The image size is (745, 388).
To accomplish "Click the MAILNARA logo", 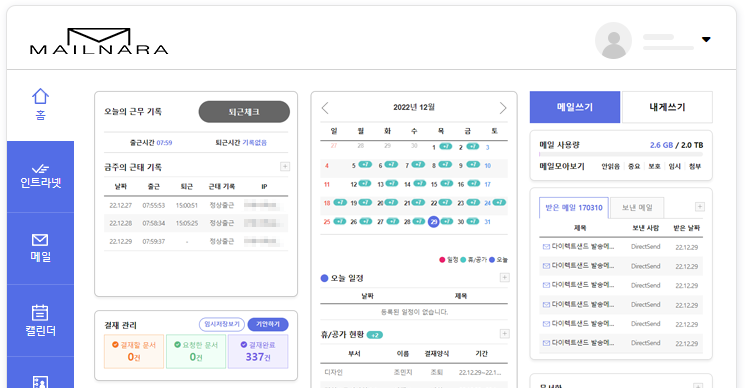I will [x=99, y=41].
